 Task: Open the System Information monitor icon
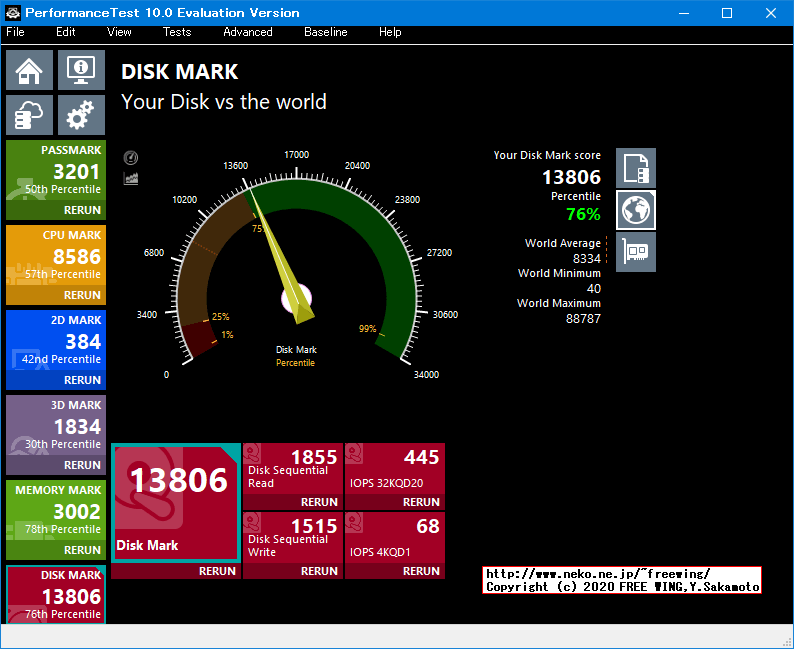tap(81, 71)
